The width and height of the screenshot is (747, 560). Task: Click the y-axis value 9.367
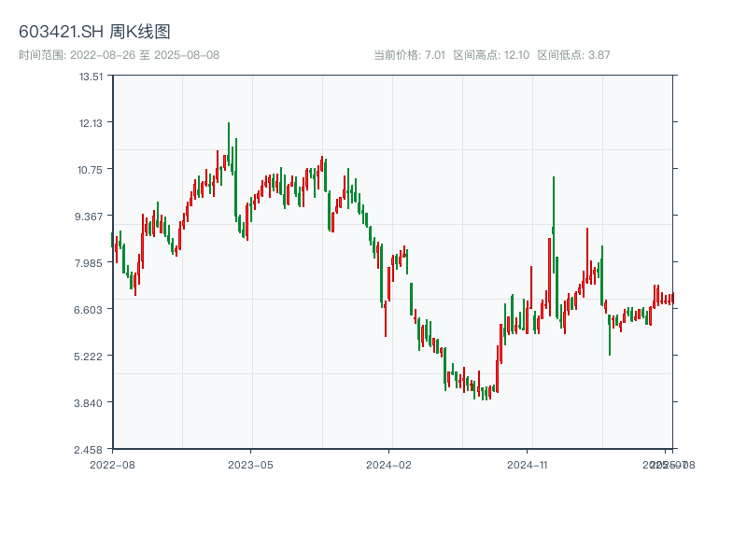coord(89,217)
